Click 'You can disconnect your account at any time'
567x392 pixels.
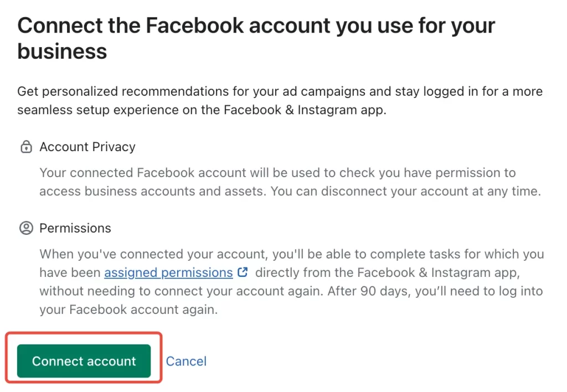point(406,192)
